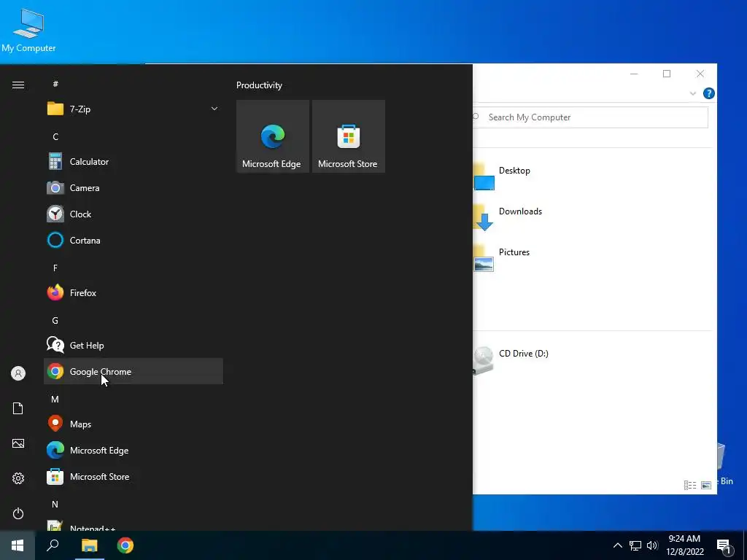The image size is (747, 560).
Task: Open the clock showing 9:24 AM
Action: (x=684, y=545)
